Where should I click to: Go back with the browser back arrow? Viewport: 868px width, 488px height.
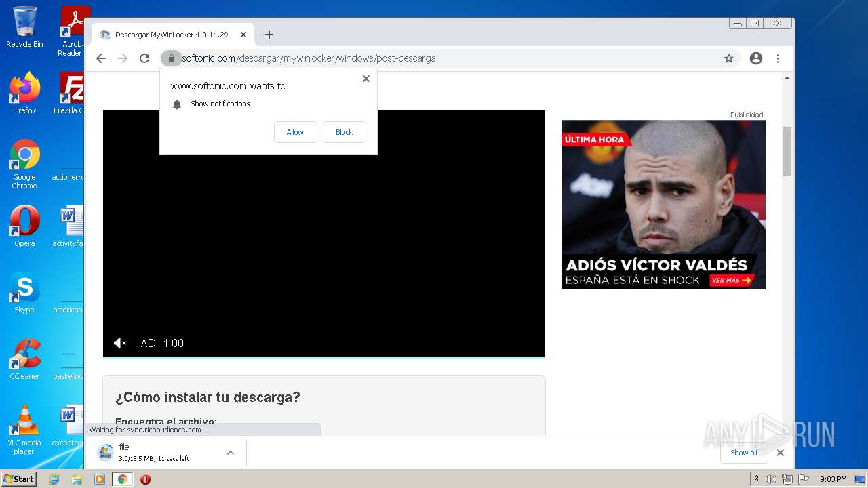101,58
